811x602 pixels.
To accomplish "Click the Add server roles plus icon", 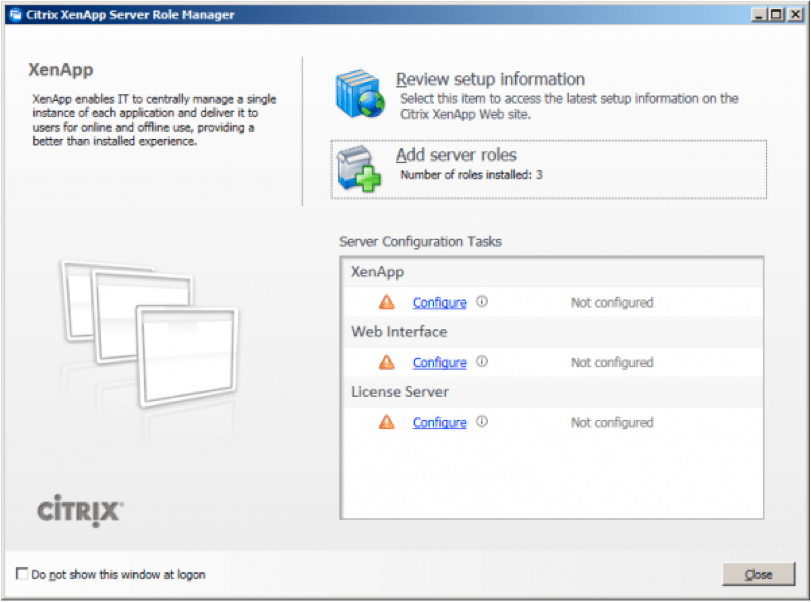I will click(358, 169).
